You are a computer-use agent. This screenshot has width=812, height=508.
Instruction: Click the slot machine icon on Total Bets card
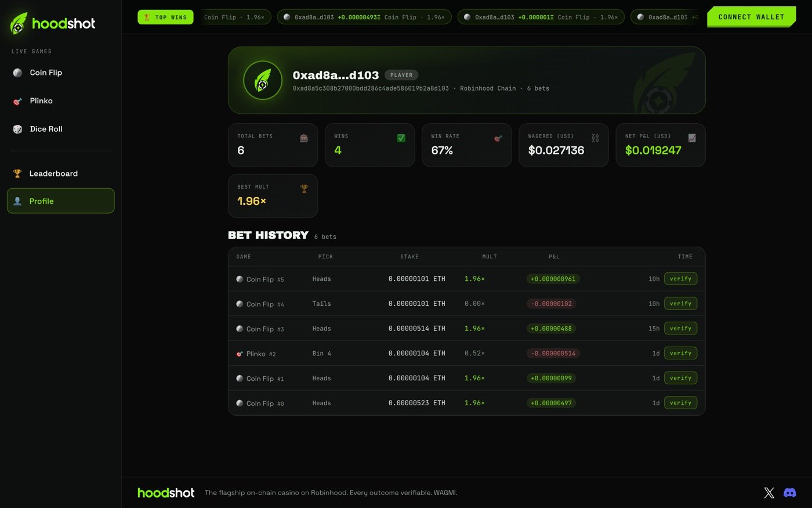coord(304,138)
